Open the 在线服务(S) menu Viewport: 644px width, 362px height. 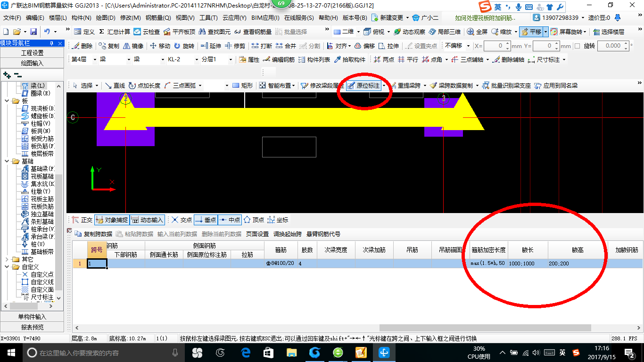pyautogui.click(x=299, y=18)
